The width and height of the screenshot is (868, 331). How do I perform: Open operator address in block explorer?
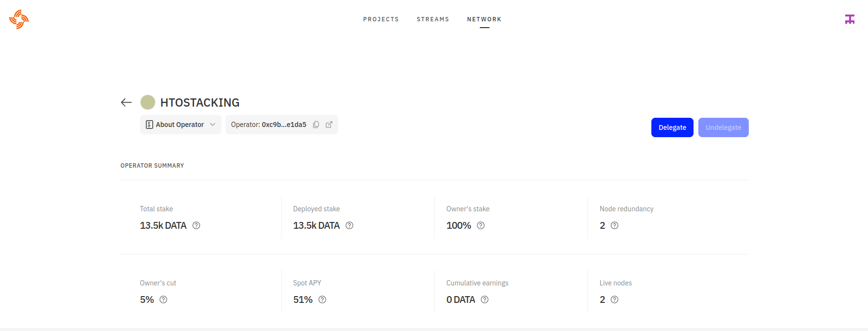(x=329, y=125)
